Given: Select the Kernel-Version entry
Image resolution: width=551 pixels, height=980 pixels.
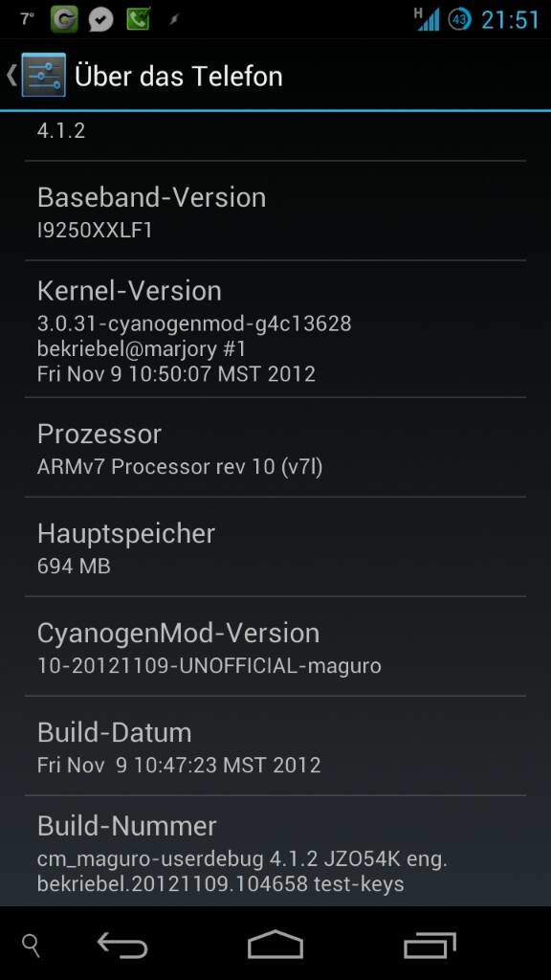Looking at the screenshot, I should click(x=275, y=329).
